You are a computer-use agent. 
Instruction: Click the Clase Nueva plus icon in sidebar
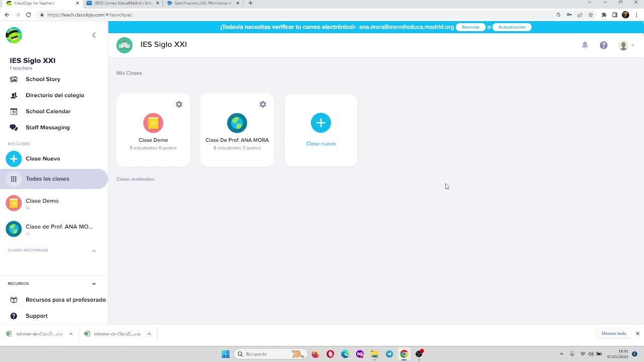point(14,159)
